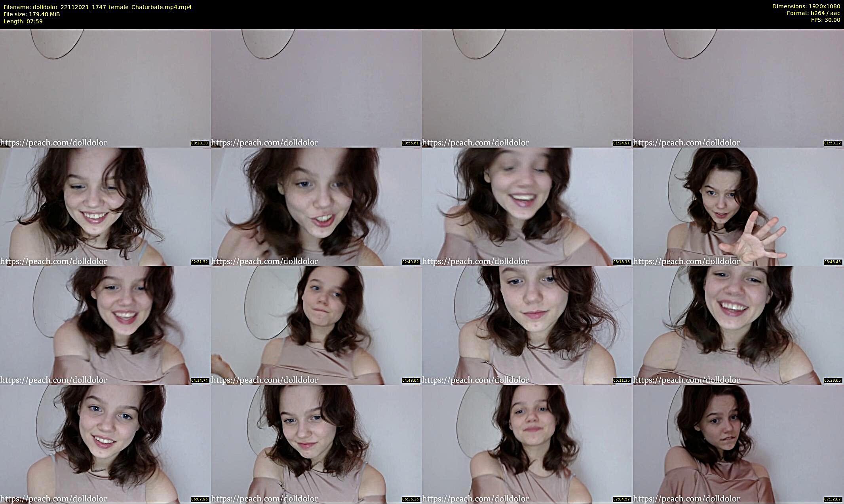
Task: Click the watermark URL on the 06:36.26 frame
Action: coord(264,499)
